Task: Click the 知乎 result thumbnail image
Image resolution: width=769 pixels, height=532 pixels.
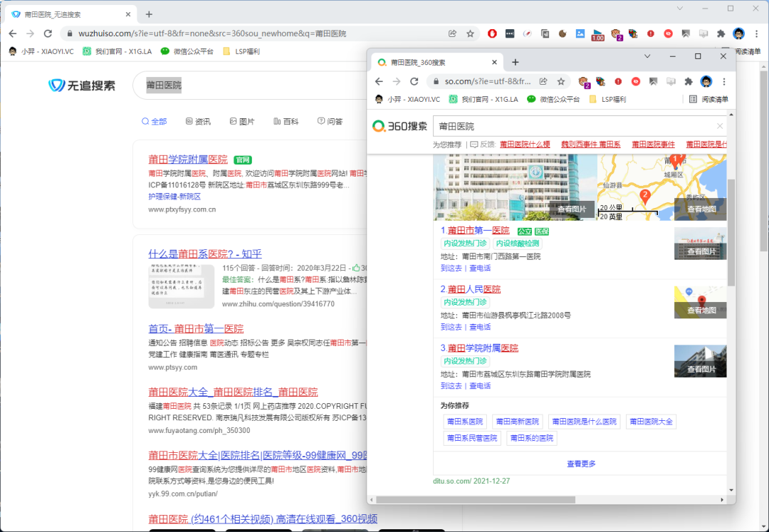Action: (182, 286)
